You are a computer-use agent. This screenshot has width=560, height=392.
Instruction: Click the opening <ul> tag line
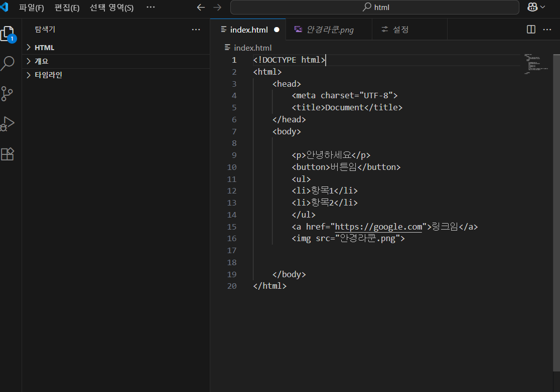click(x=301, y=179)
